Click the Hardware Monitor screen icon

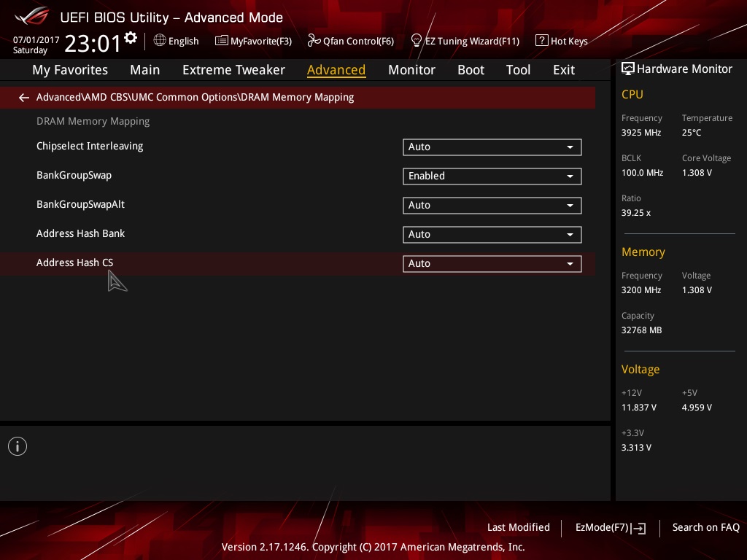(x=628, y=69)
